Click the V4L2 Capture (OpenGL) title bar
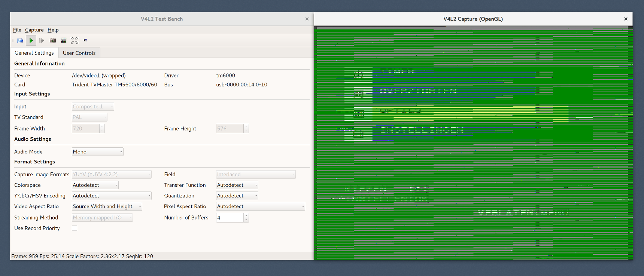Viewport: 644px width, 276px height. (473, 19)
